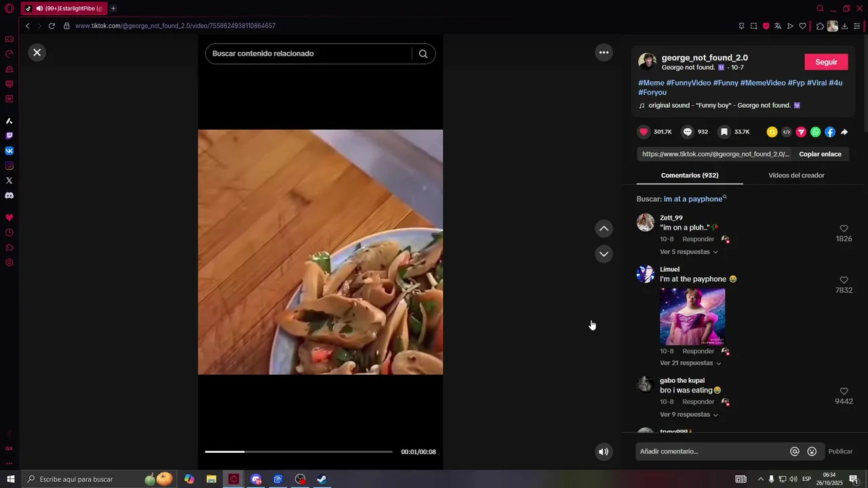Switch to Comentarios (932) tab
868x488 pixels.
(690, 175)
